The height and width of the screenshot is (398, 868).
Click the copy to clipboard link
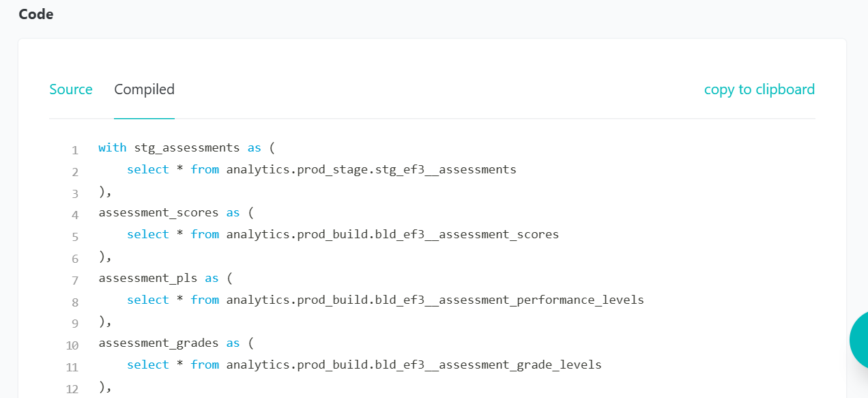pos(759,89)
